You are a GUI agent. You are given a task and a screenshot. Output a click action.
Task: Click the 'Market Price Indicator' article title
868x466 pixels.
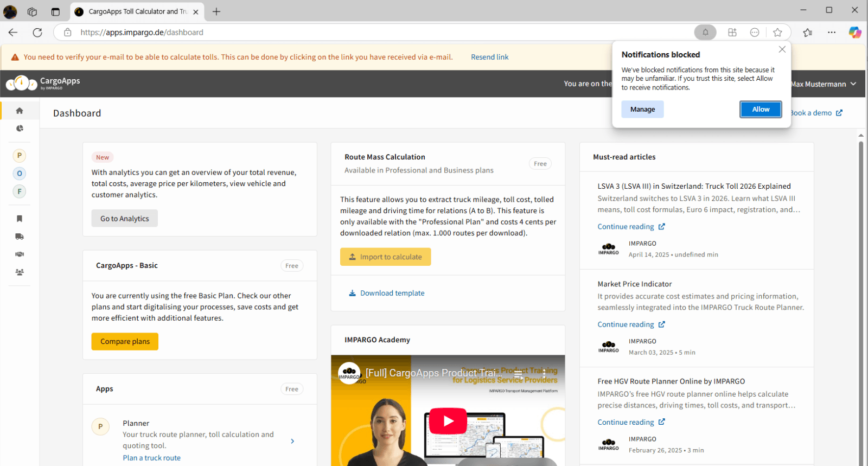(x=635, y=284)
